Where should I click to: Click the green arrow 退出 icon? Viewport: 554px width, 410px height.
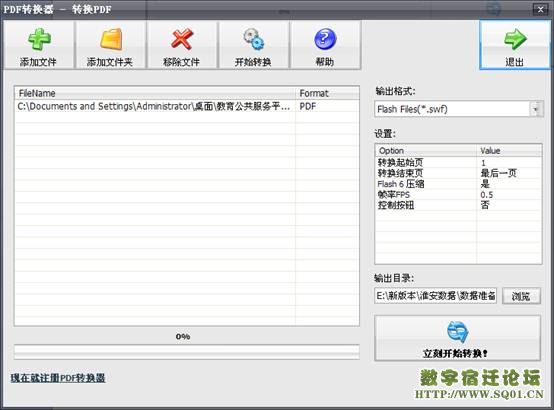tap(515, 39)
